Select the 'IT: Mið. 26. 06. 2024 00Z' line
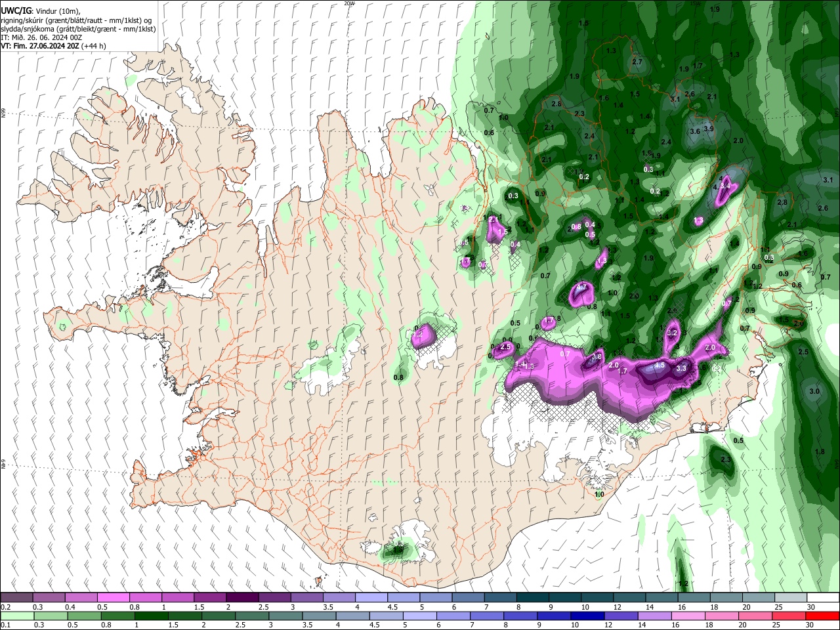This screenshot has height=630, width=840. point(41,37)
